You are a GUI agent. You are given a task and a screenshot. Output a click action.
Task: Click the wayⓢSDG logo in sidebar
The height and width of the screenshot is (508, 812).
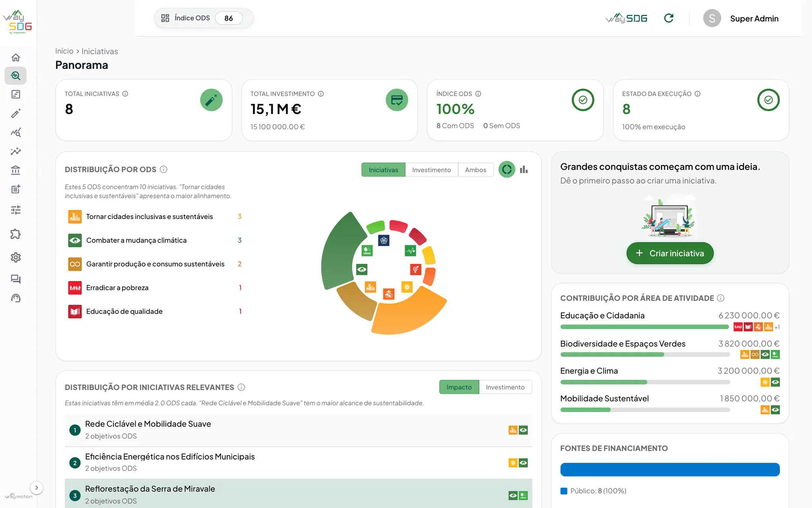click(x=17, y=22)
